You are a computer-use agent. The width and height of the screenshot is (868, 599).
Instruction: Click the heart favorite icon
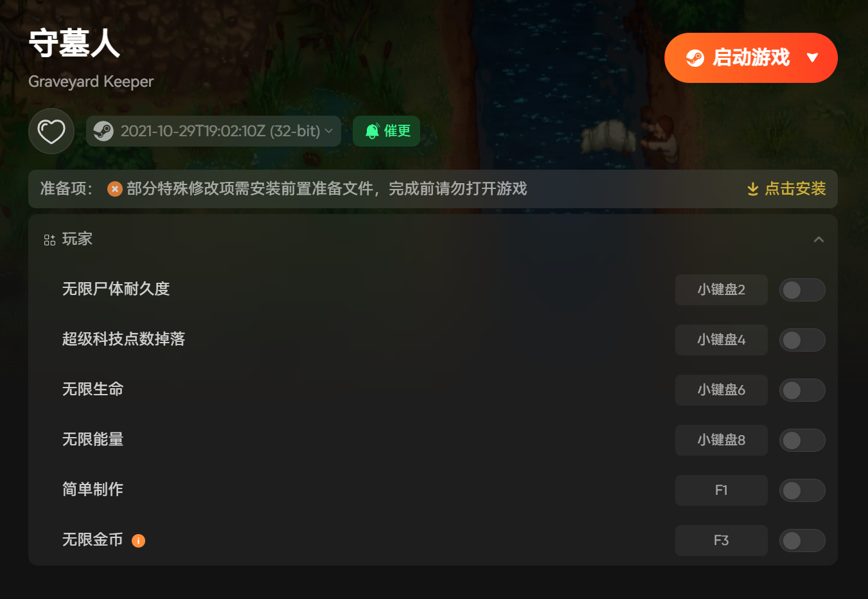(x=51, y=131)
